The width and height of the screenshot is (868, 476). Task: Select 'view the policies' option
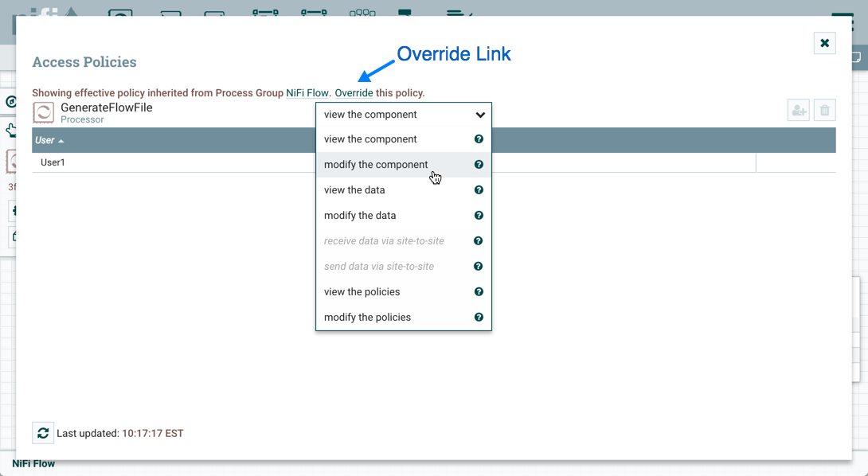[x=362, y=292]
